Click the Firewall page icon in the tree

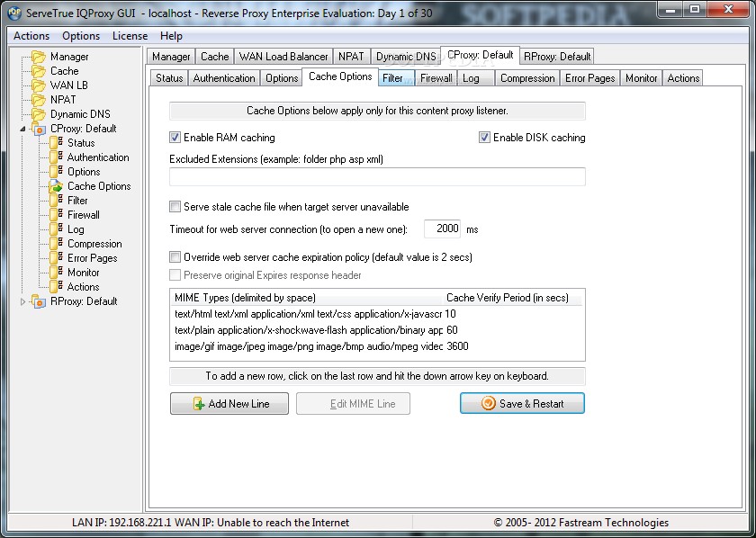[57, 214]
